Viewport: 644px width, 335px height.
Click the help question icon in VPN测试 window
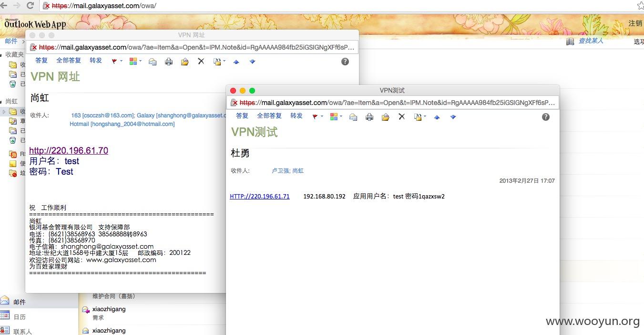[546, 117]
